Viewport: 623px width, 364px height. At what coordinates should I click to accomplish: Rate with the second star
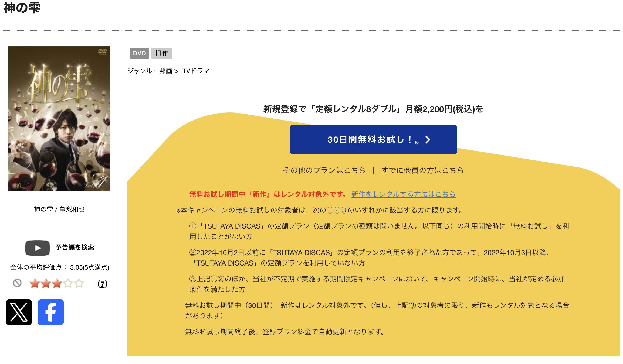point(46,283)
